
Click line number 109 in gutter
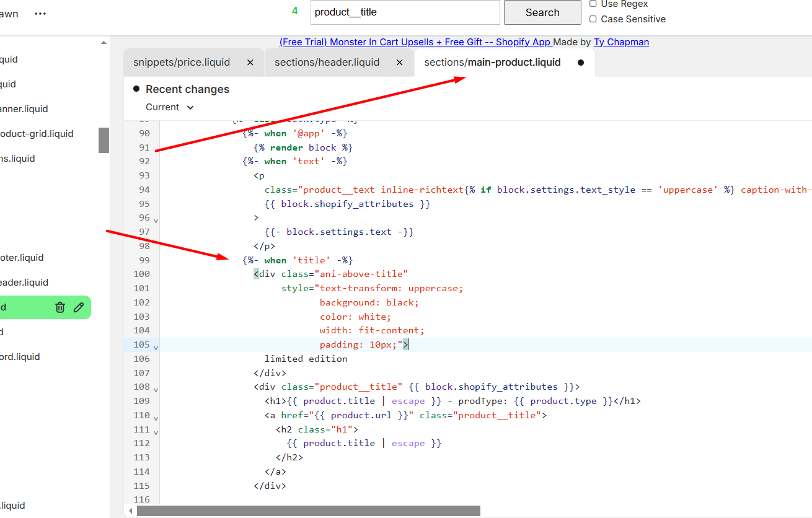tap(141, 401)
